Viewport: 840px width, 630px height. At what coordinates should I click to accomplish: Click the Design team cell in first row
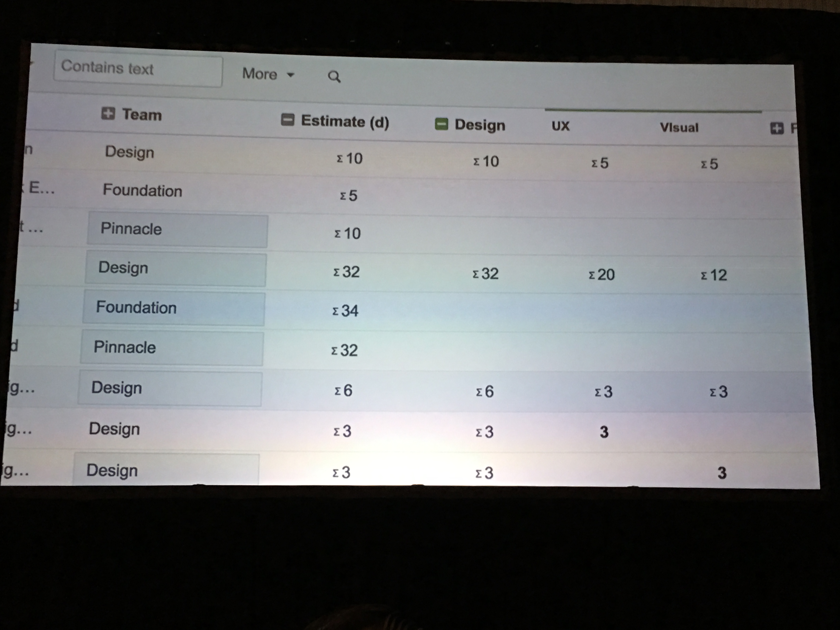tap(130, 152)
